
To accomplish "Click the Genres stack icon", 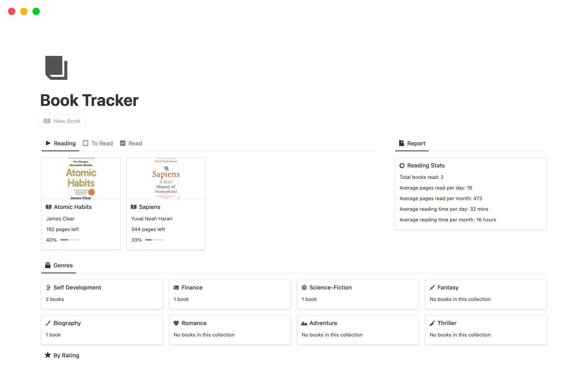I will pyautogui.click(x=47, y=265).
